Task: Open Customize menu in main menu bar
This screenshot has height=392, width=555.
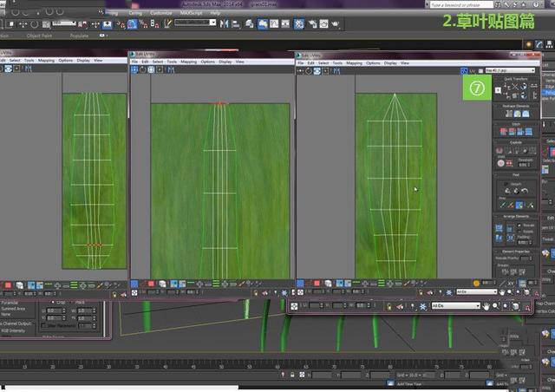Action: click(161, 13)
